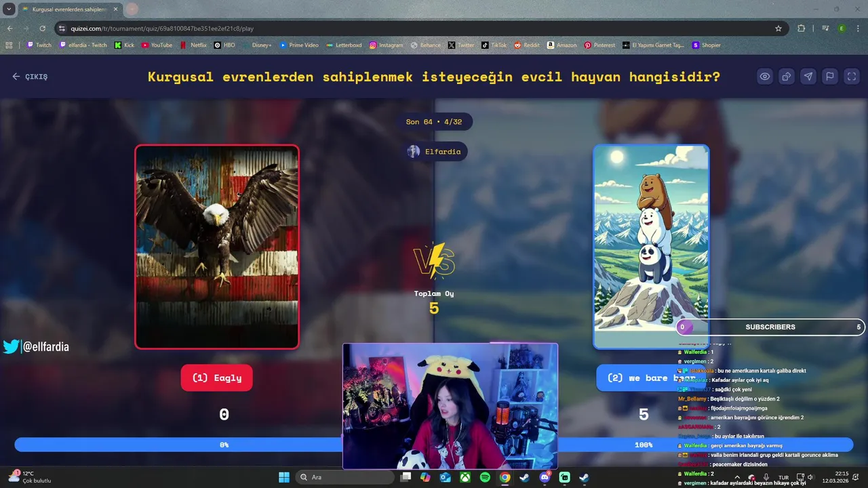
Task: Open the YouTube bookmark
Action: (157, 45)
